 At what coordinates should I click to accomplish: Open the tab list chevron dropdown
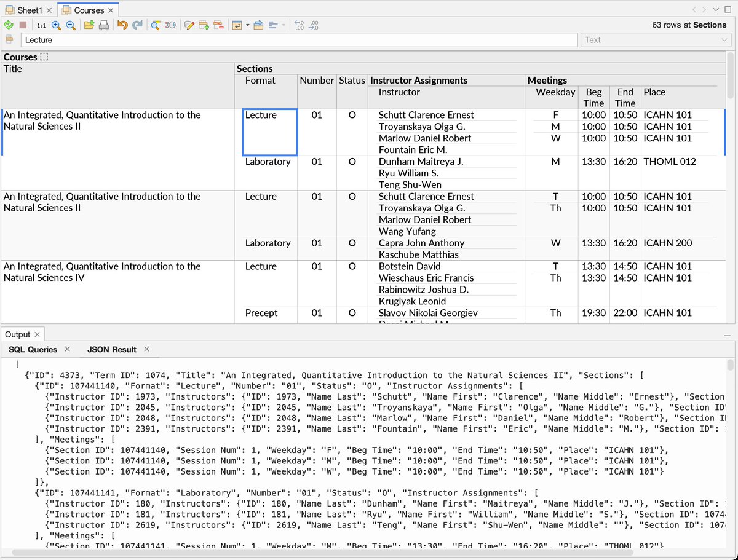pyautogui.click(x=716, y=9)
